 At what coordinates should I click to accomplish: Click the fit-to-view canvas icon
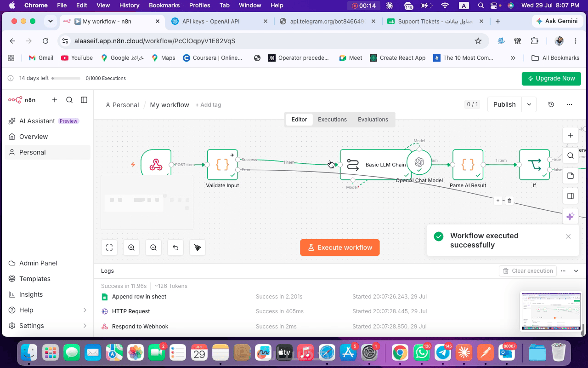109,247
